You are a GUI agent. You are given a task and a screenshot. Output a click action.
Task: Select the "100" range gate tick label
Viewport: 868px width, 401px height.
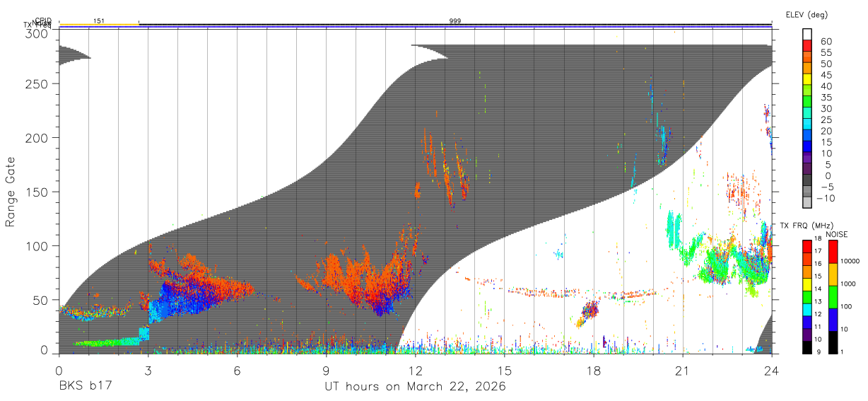pos(37,246)
